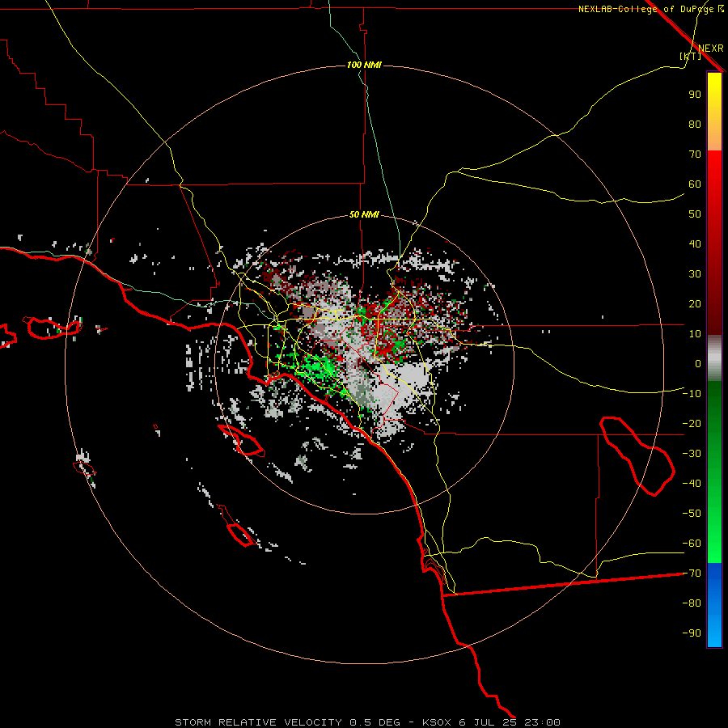Click the -20 value on velocity scale
This screenshot has width=728, height=728.
(692, 423)
